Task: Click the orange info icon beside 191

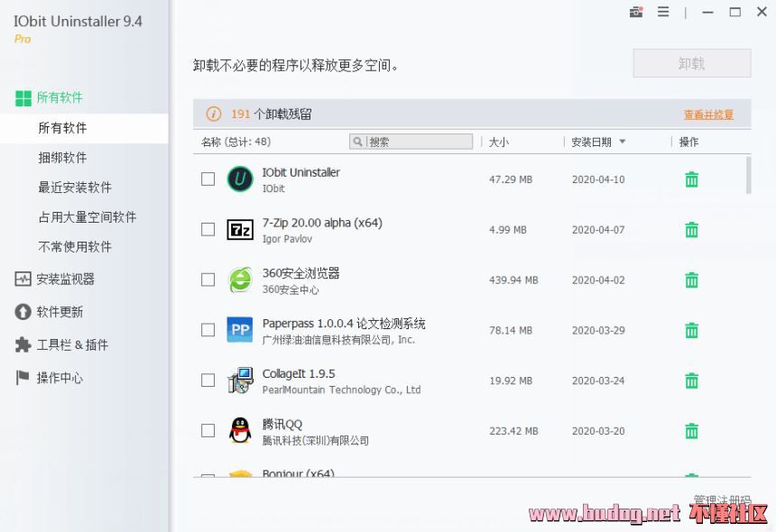Action: [x=213, y=115]
